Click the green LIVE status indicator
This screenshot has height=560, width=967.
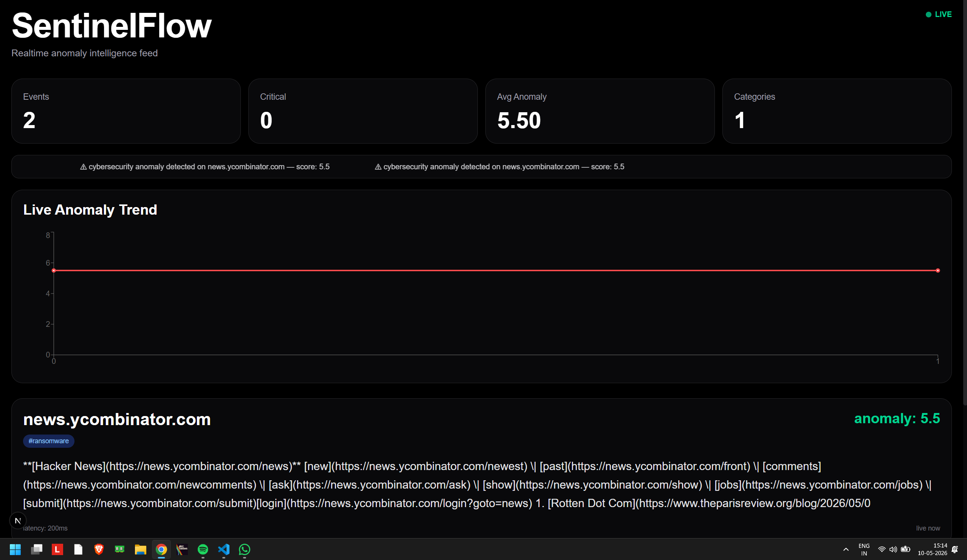pyautogui.click(x=939, y=15)
